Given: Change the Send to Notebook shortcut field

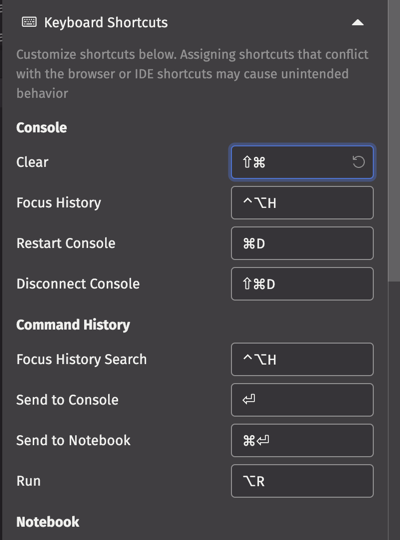Looking at the screenshot, I should tap(302, 440).
